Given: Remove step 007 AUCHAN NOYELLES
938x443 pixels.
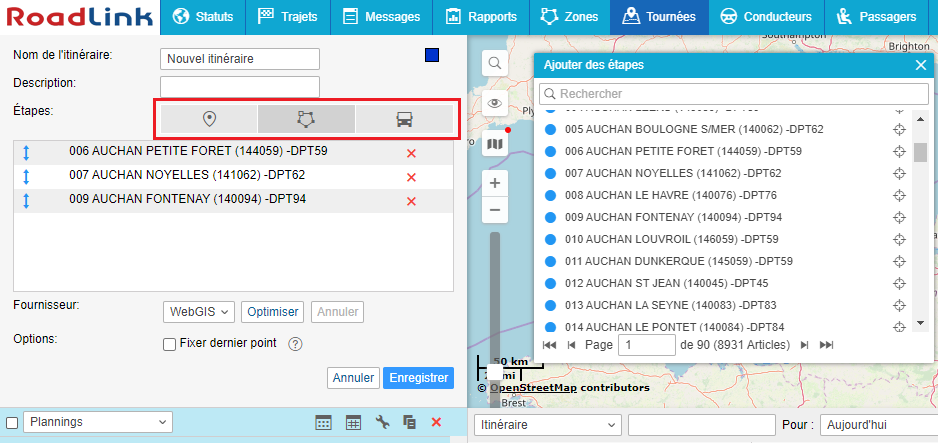Looking at the screenshot, I should [411, 178].
